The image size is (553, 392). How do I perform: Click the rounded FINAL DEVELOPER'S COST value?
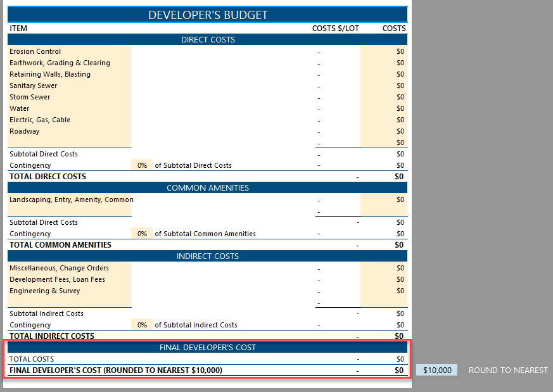(398, 370)
